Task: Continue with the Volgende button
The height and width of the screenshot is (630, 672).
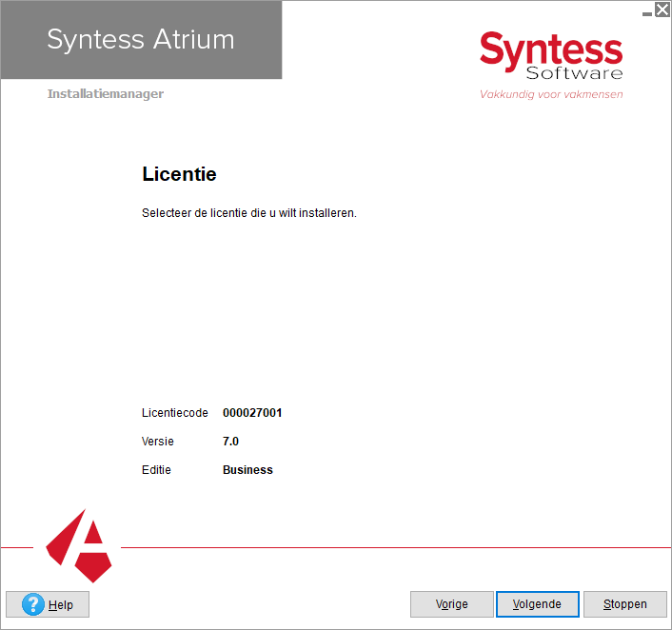Action: pyautogui.click(x=538, y=604)
